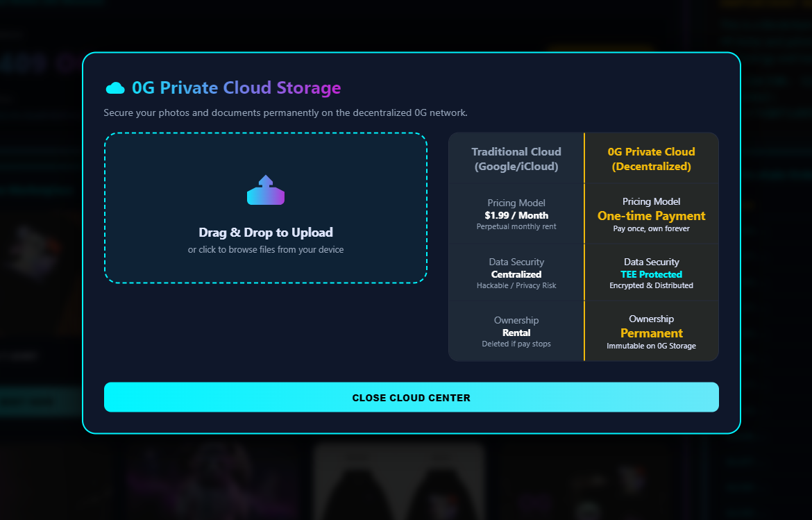Click 'Traditional Cloud (Google/iCloud)' column header
The height and width of the screenshot is (520, 812).
point(516,159)
